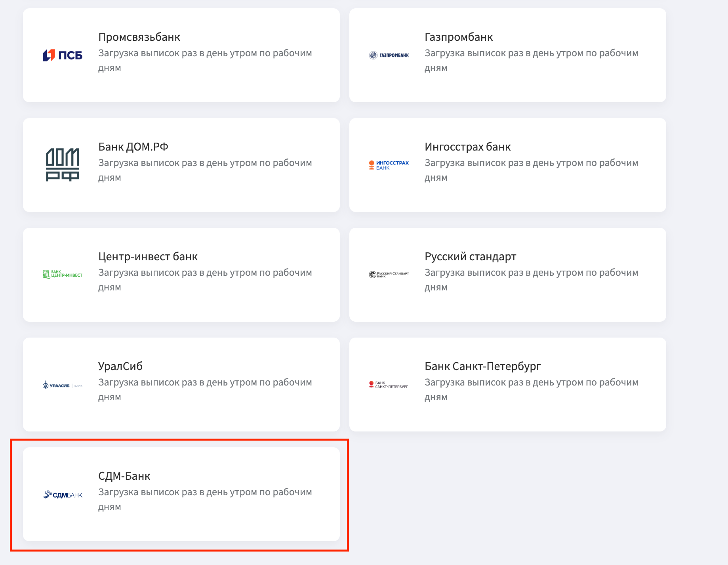The image size is (728, 565).
Task: Click the description under Банк ДОМ.РФ
Action: [x=205, y=170]
